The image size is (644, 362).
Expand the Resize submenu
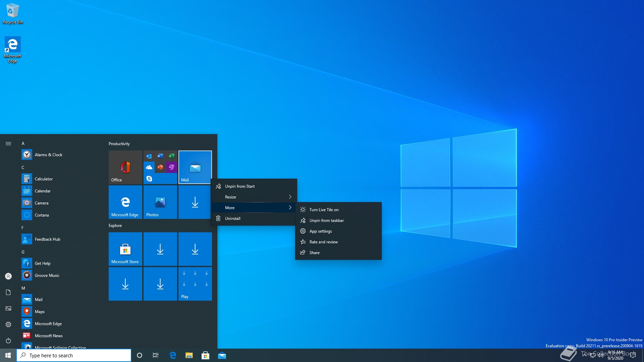(254, 197)
